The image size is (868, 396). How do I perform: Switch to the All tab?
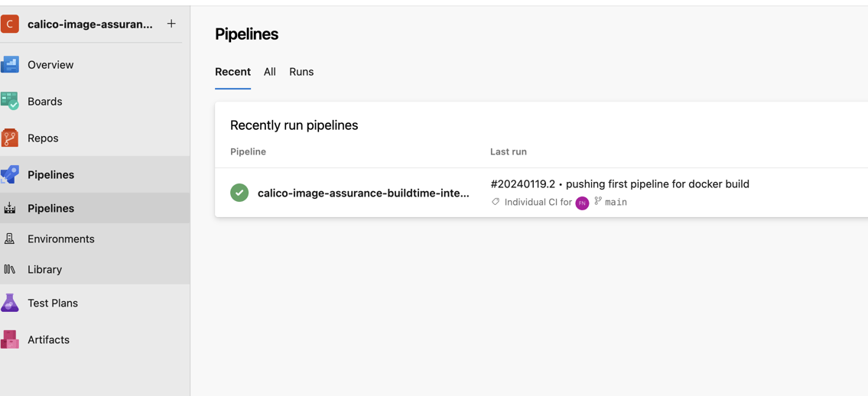pyautogui.click(x=270, y=72)
